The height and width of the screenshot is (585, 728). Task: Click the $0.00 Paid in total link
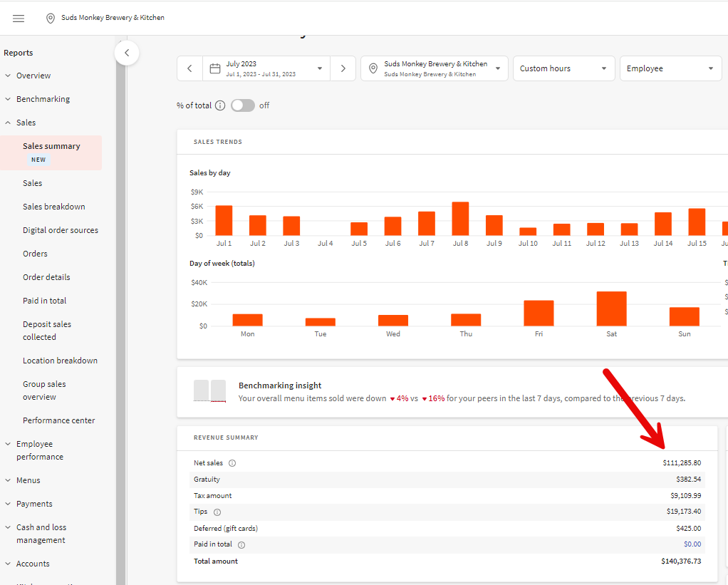692,544
